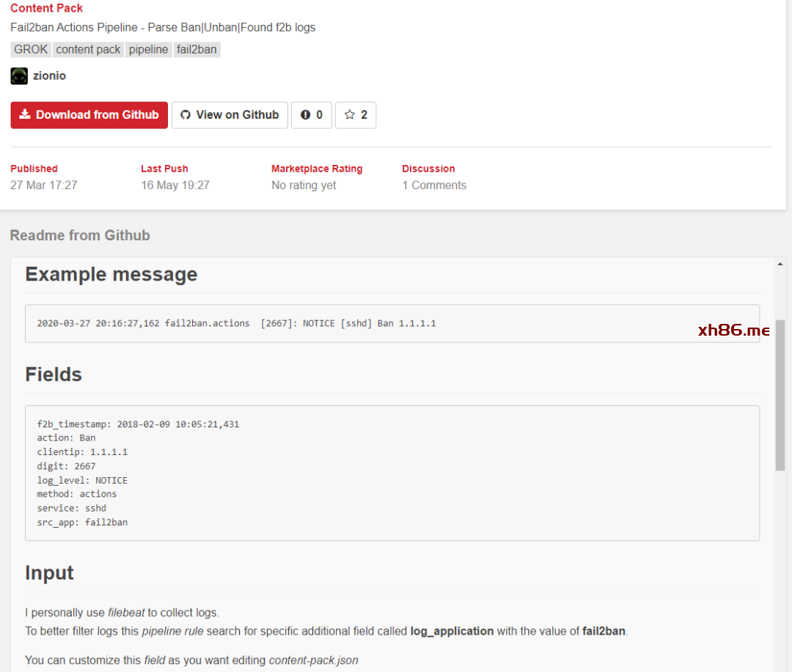Click the Download from Github button
Screen dimensions: 792x672
89,115
